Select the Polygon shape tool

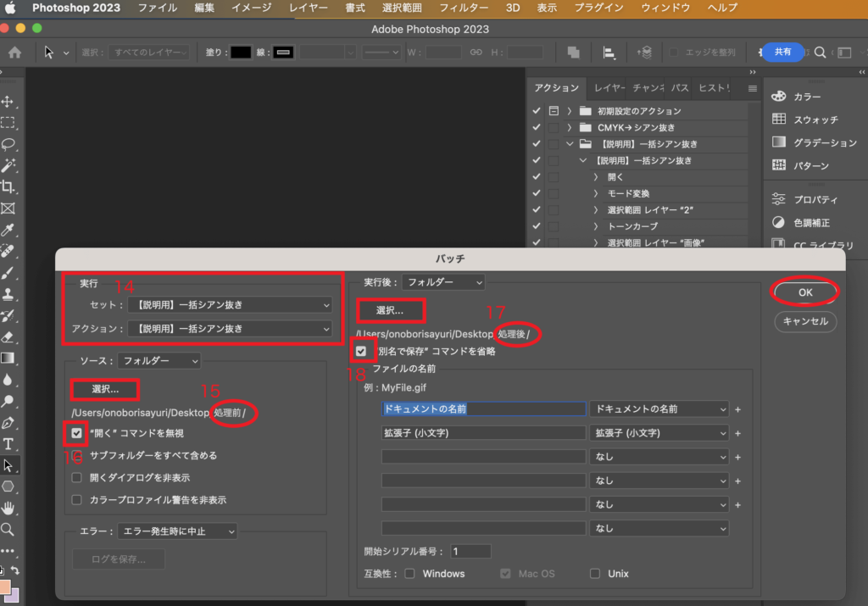pyautogui.click(x=8, y=486)
